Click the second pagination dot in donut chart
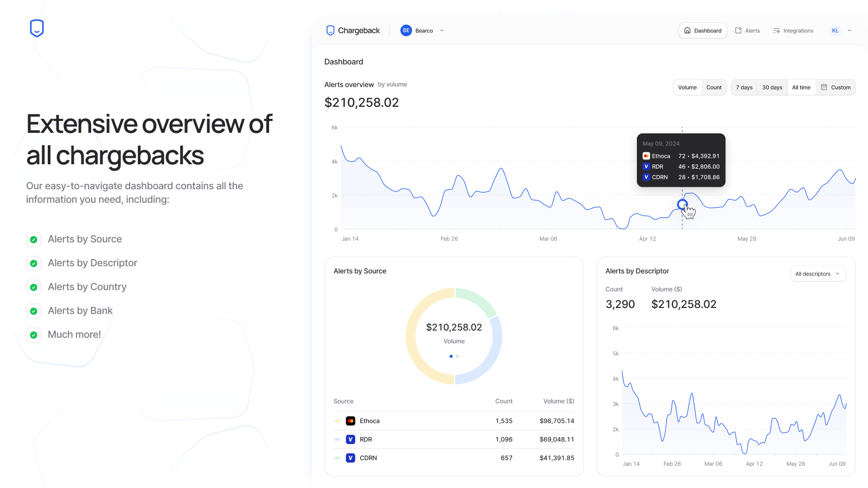Image resolution: width=868 pixels, height=488 pixels. click(x=457, y=356)
